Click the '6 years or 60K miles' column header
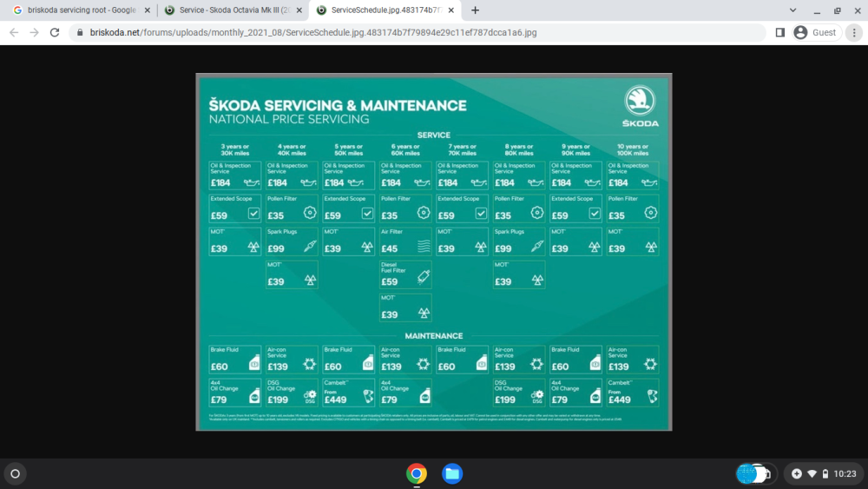The image size is (868, 489). click(405, 149)
